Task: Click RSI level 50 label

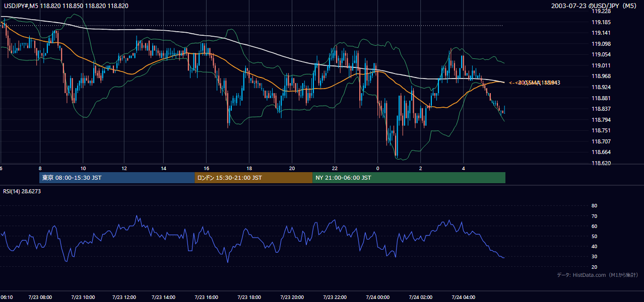Action: point(594,236)
